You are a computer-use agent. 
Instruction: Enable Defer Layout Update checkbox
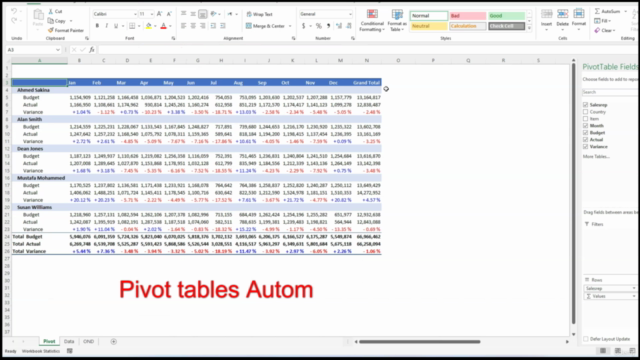586,339
